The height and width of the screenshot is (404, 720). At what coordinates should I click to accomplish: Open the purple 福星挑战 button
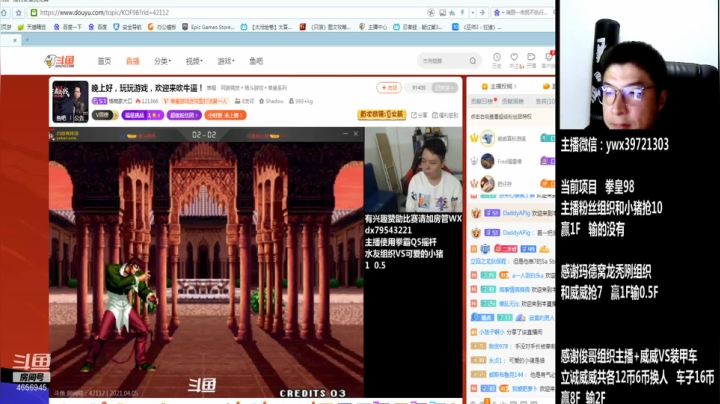pos(142,115)
